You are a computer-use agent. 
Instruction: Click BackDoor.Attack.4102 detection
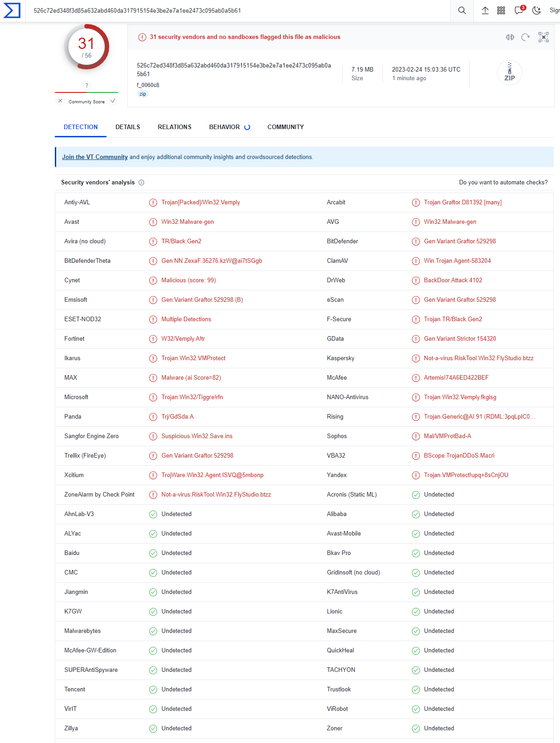(x=453, y=280)
